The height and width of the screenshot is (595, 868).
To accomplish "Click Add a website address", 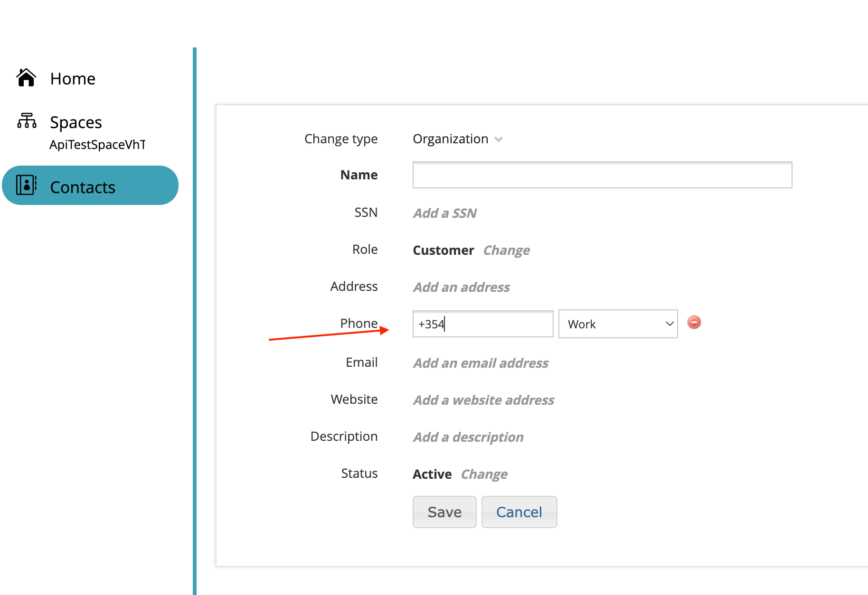I will 483,400.
